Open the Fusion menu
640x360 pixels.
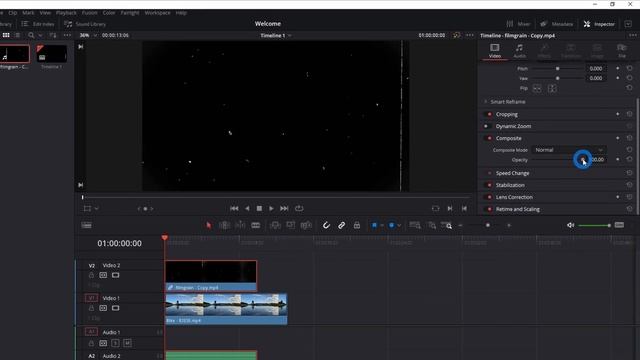coord(89,13)
